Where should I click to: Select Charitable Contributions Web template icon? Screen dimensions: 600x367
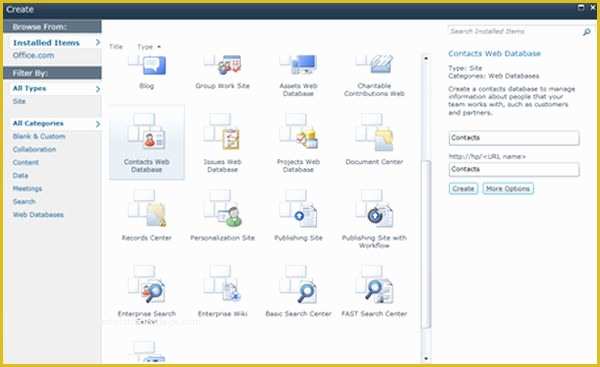[x=374, y=66]
